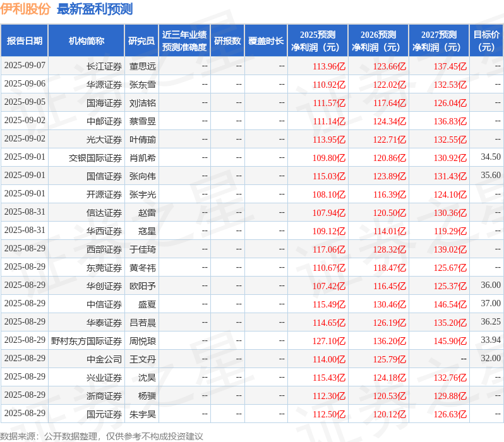Click target price 36.00
504x442 pixels.
tap(491, 285)
